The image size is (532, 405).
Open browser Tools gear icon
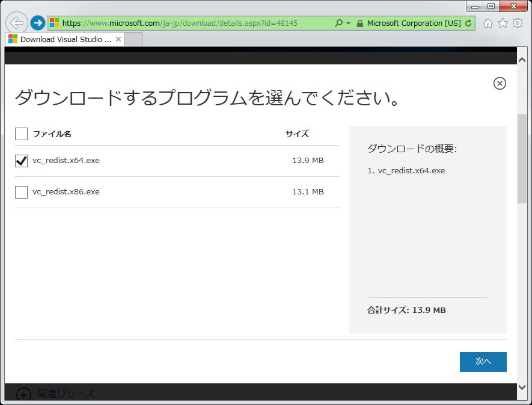coord(518,23)
